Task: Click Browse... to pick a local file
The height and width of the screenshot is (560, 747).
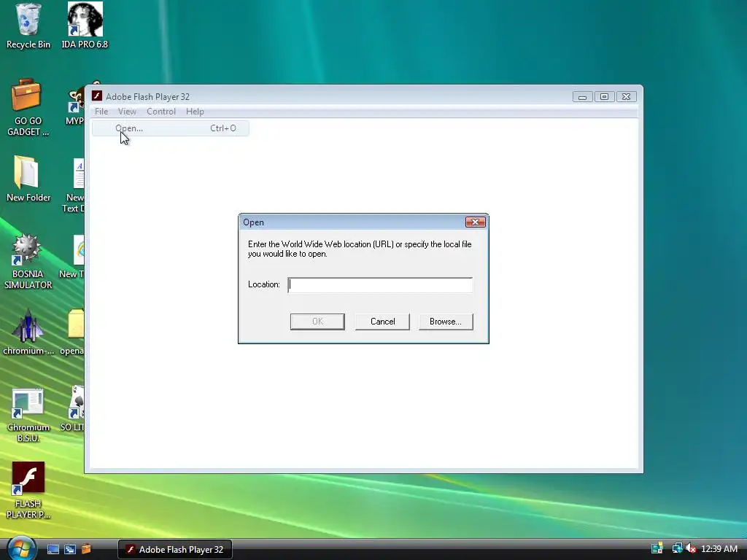Action: coord(446,322)
